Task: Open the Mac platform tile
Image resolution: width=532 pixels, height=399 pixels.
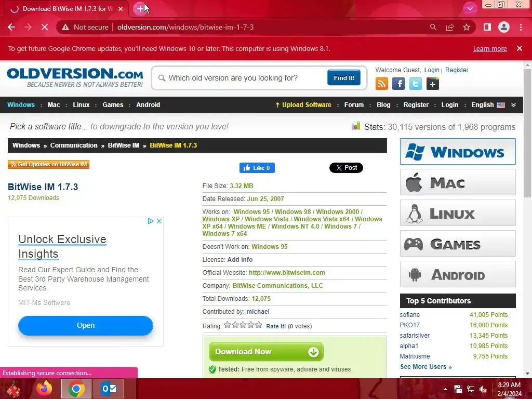Action: point(458,182)
